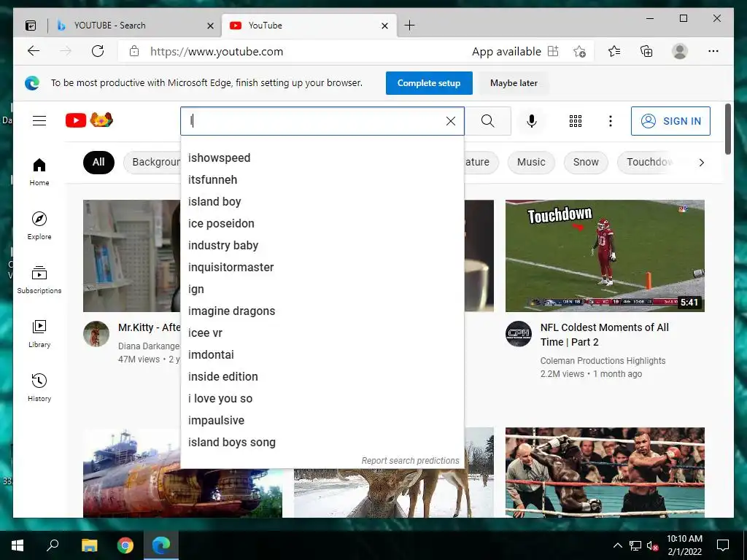Image resolution: width=747 pixels, height=560 pixels.
Task: Choose suggestion inquisitormaster
Action: pyautogui.click(x=322, y=267)
